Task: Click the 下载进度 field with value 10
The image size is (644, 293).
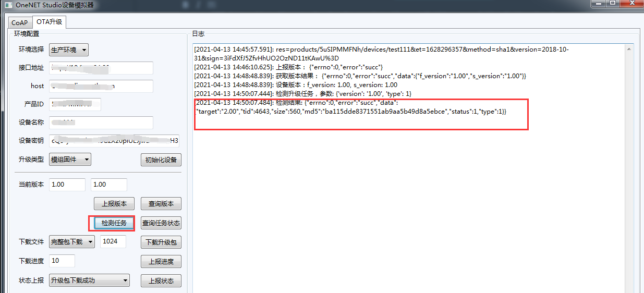Action: point(62,261)
